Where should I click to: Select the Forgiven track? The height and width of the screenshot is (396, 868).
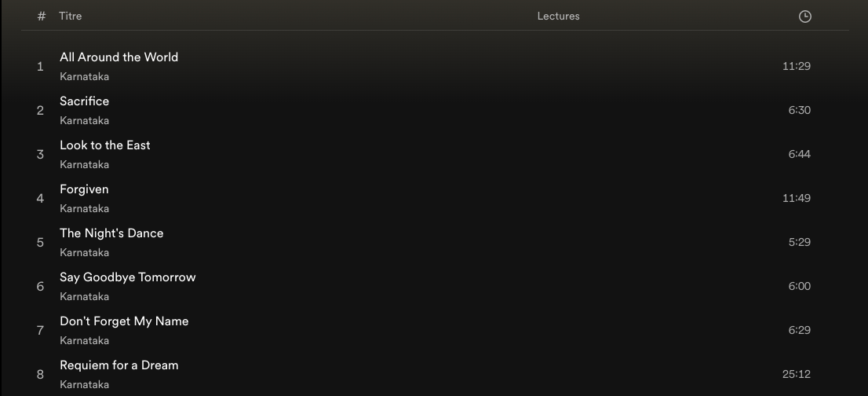coord(84,189)
